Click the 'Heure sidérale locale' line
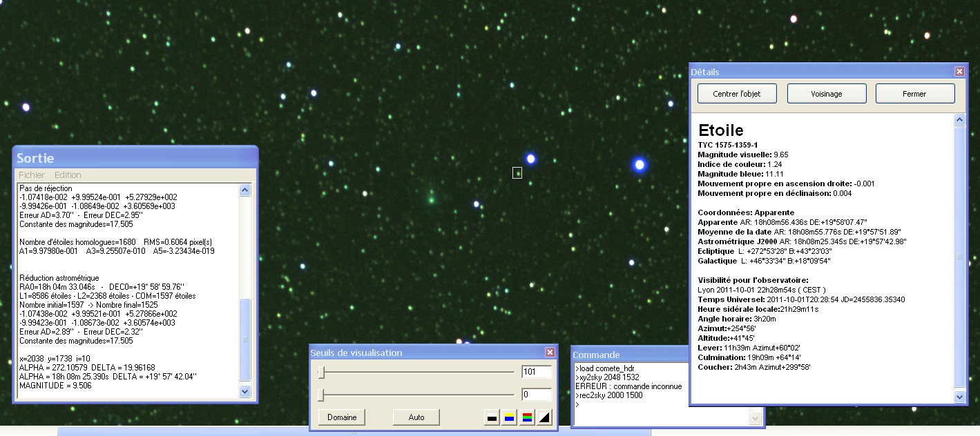This screenshot has height=436, width=980. tap(758, 309)
